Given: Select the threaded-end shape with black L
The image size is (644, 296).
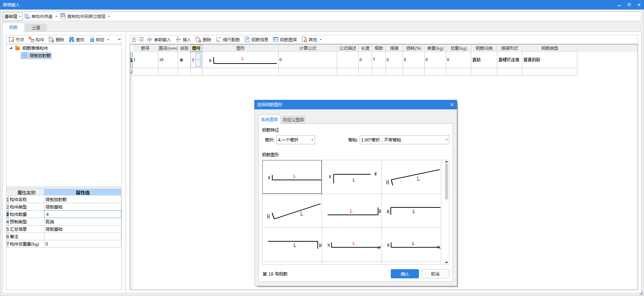Looking at the screenshot, I should pyautogui.click(x=411, y=245).
